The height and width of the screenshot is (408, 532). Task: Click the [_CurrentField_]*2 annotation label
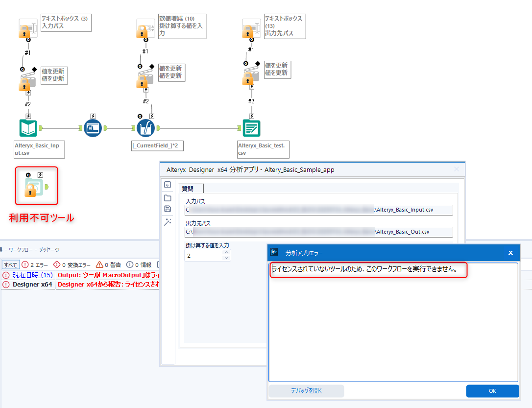click(x=157, y=146)
